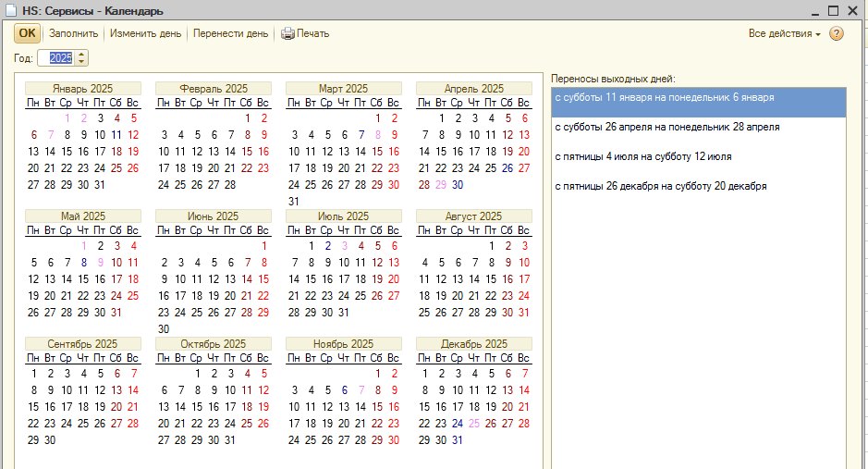Image resolution: width=868 pixels, height=469 pixels.
Task: Select transfer 'с субботы 11 января на понедельник 6 января'
Action: click(699, 102)
